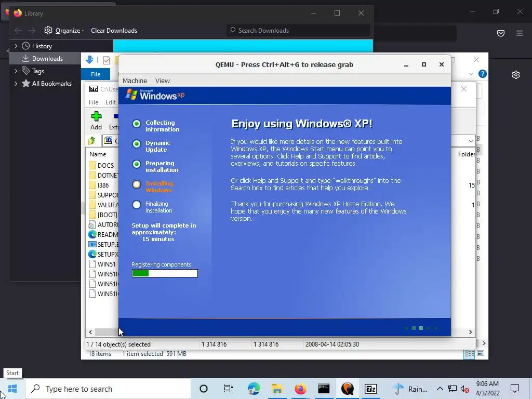Select the I386 folder in 7-Zip
Image resolution: width=532 pixels, height=399 pixels.
click(x=103, y=185)
